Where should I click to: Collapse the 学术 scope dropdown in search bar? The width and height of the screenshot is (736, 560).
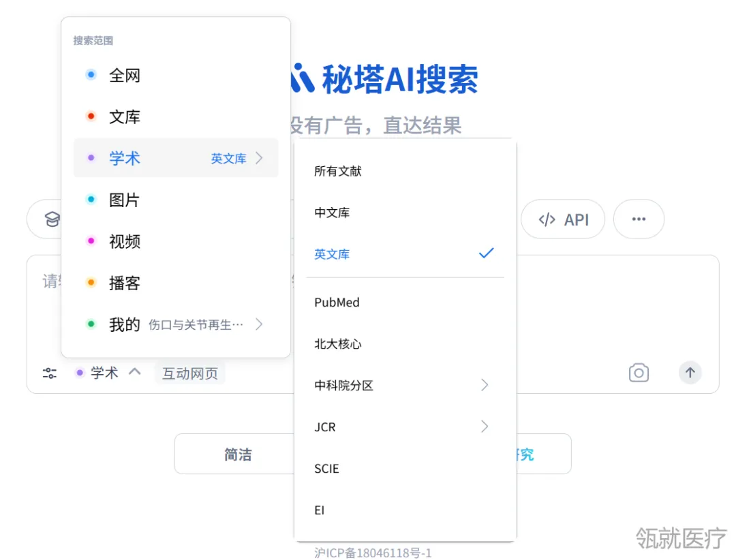[x=108, y=373]
